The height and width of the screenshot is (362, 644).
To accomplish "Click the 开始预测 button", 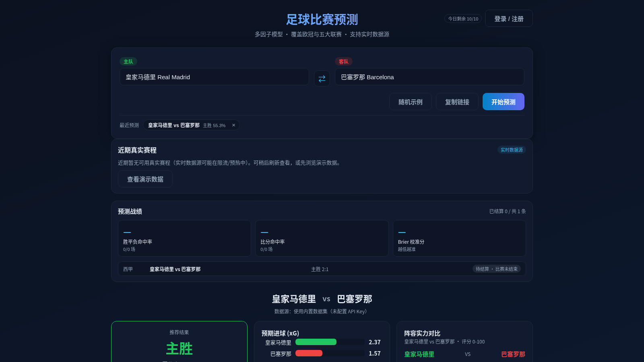I will pos(503,102).
